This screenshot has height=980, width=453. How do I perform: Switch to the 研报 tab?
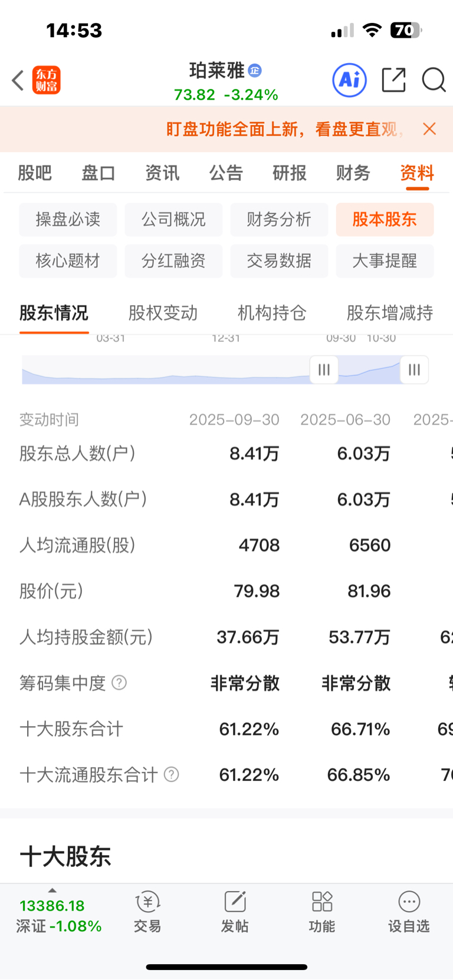(290, 173)
